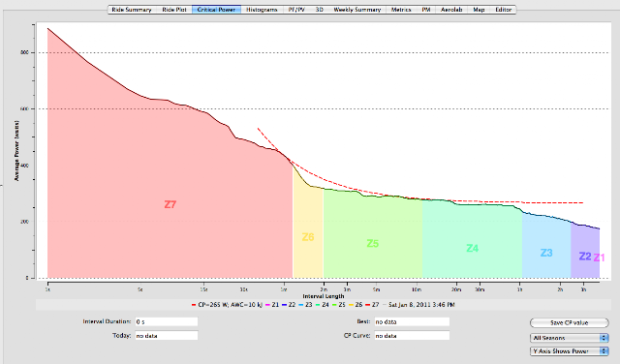Click the green Z5 zone label in chart
620x364 pixels.
point(373,243)
